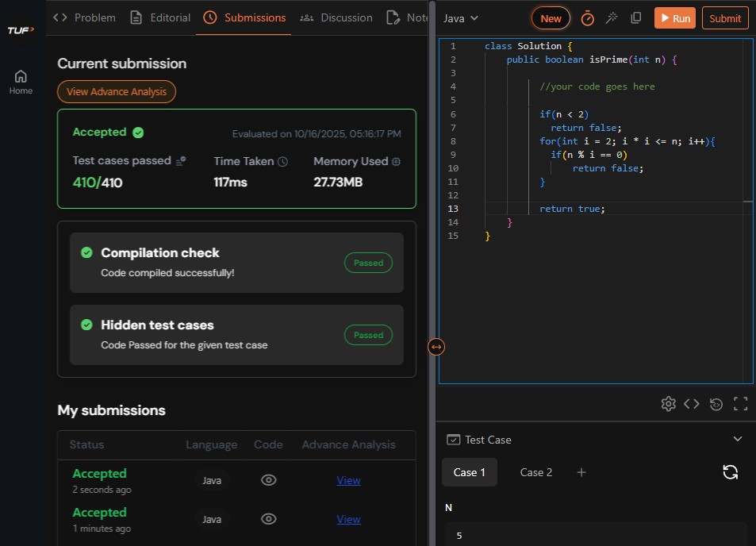Open View link for 1 minutes ago submission

(348, 520)
